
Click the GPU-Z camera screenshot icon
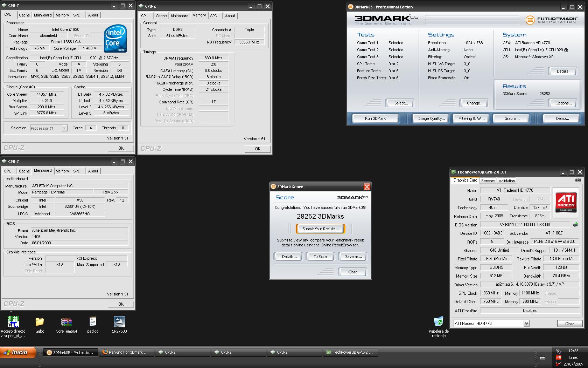point(578,180)
